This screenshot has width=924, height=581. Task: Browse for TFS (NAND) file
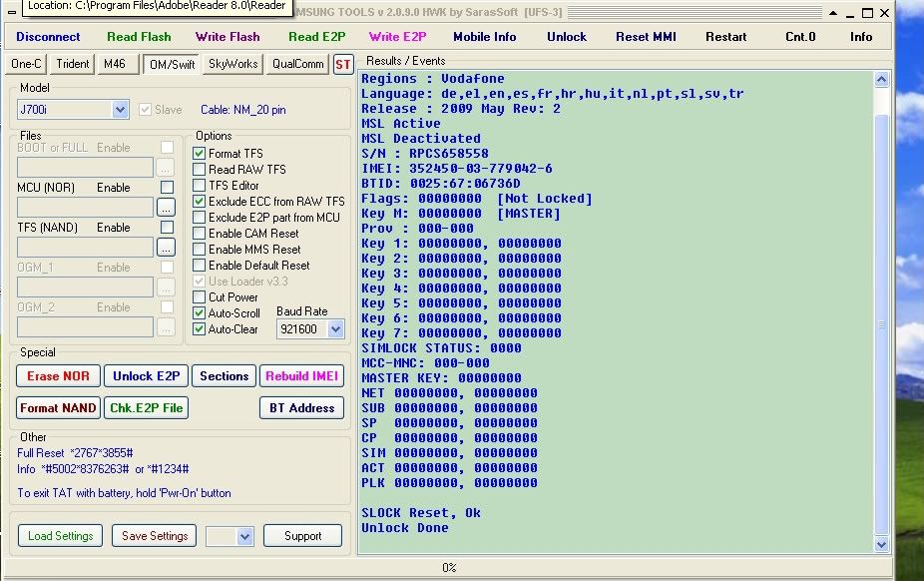[167, 248]
